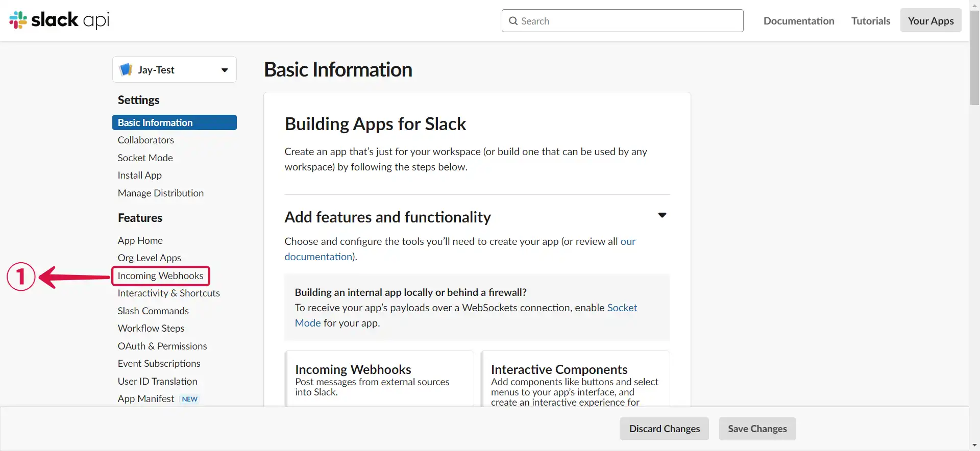The width and height of the screenshot is (980, 451).
Task: Click the 'Building Apps for Slack' heading
Action: click(375, 124)
